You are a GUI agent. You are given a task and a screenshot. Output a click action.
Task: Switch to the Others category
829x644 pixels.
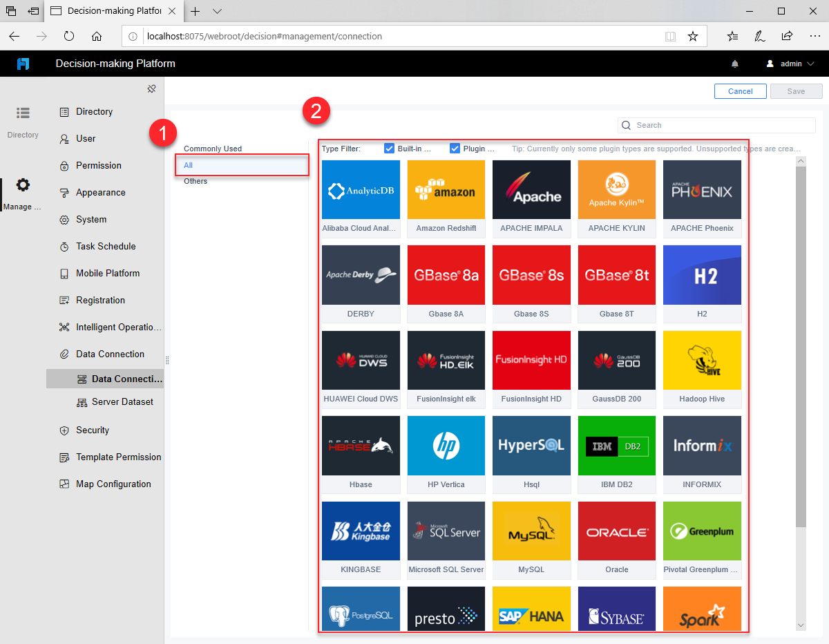pos(196,181)
